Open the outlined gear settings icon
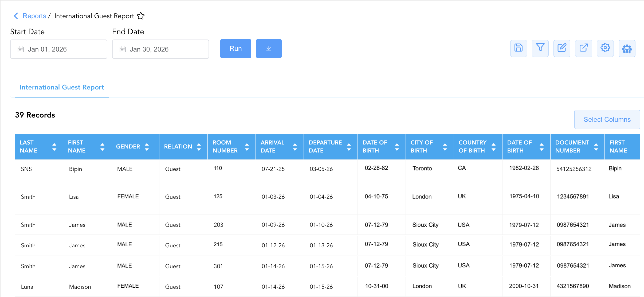The height and width of the screenshot is (297, 644). point(605,48)
